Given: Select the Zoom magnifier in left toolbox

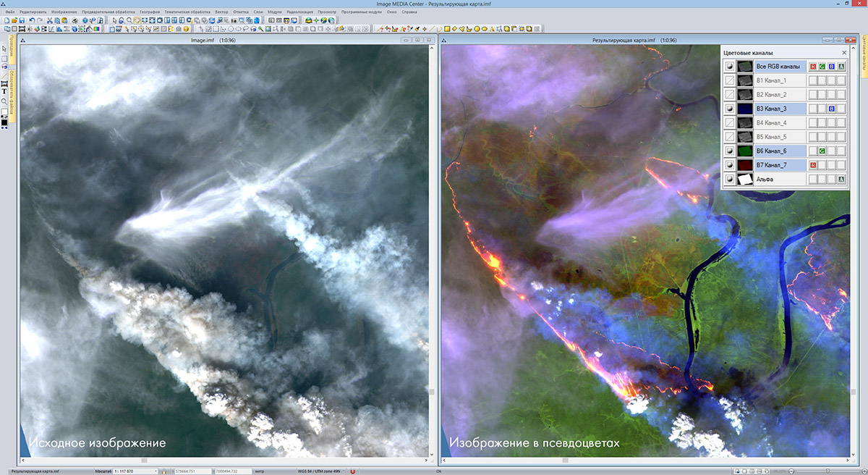Looking at the screenshot, I should (4, 101).
